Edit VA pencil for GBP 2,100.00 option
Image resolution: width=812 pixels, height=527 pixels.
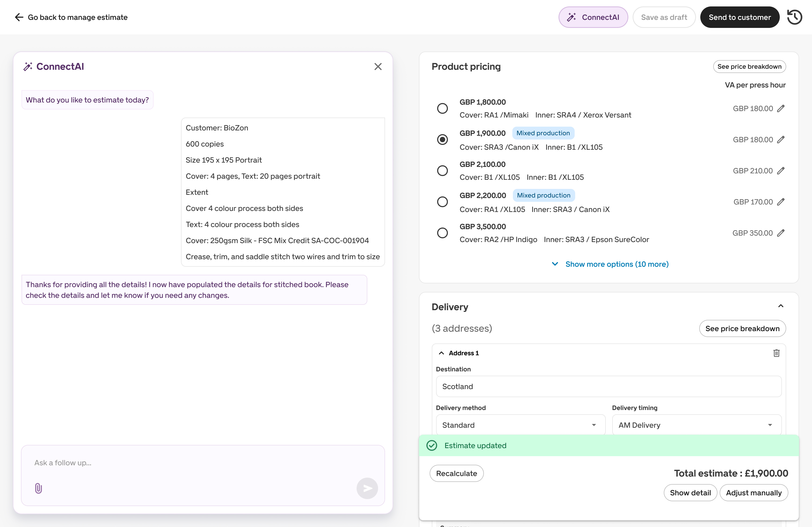[781, 170]
